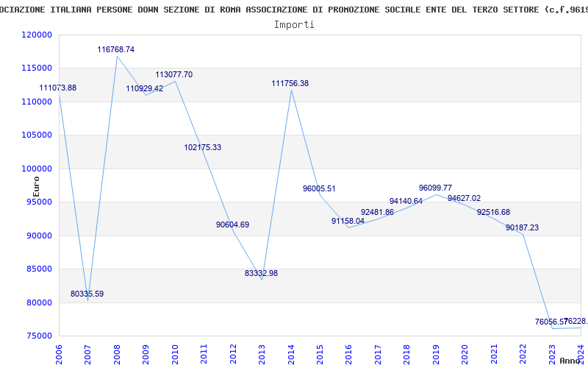Select the 100000 y-axis tick label
This screenshot has width=588, height=368.
[37, 169]
